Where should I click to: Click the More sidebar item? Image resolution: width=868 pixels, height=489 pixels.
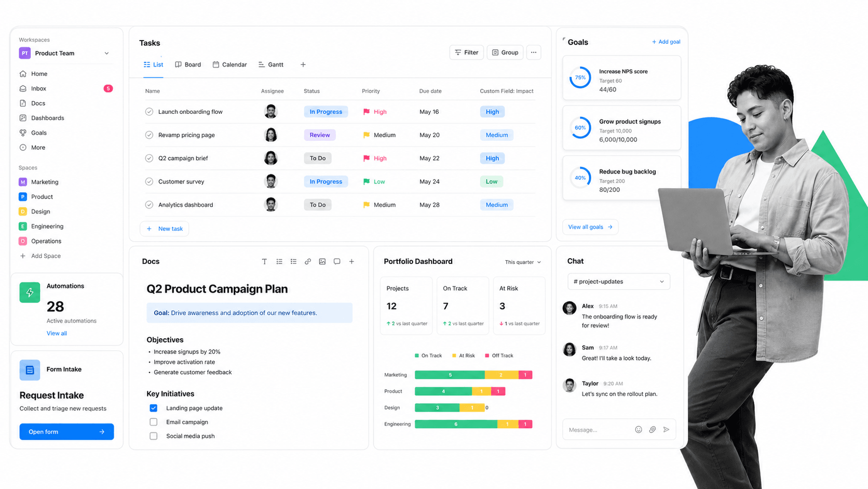(x=32, y=148)
